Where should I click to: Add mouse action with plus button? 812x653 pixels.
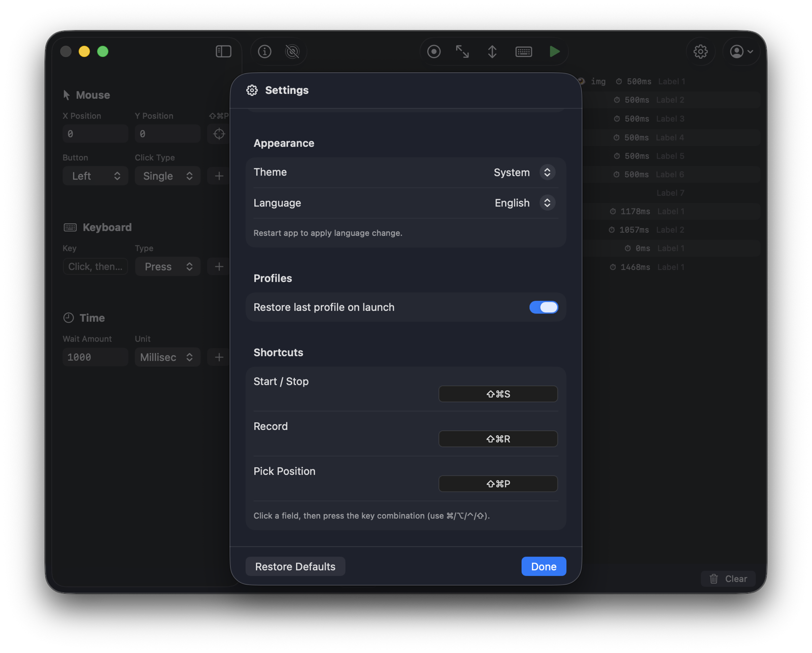219,176
